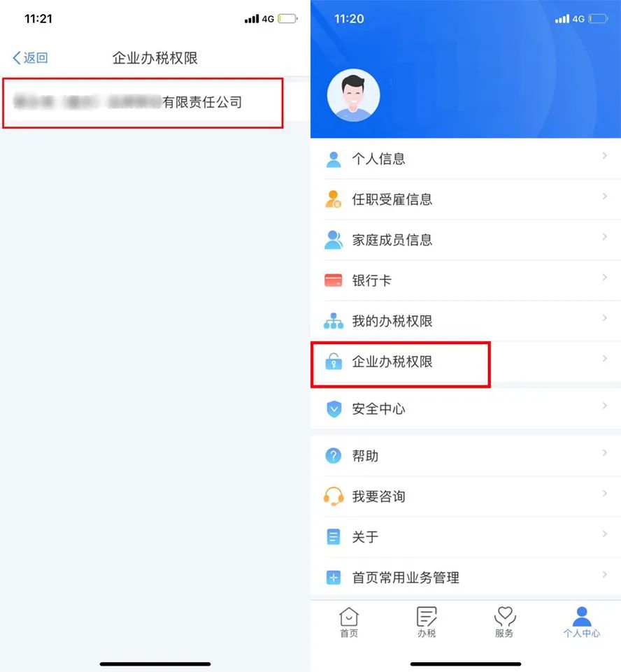
Task: Tap the 我要咨询 headset icon
Action: tap(334, 496)
